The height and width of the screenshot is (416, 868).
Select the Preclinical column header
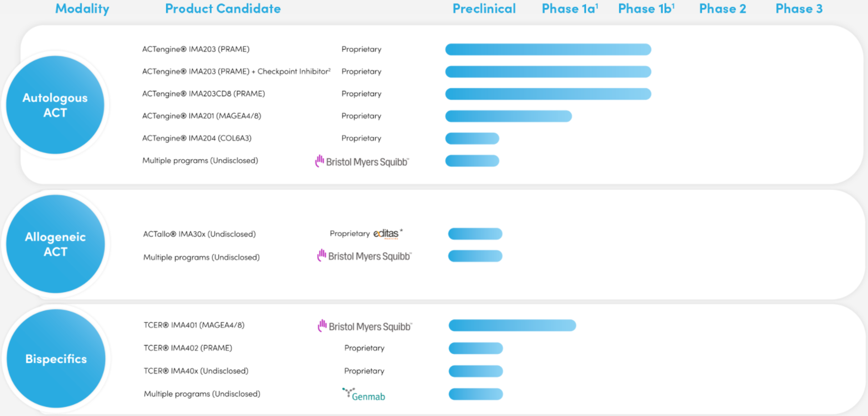point(484,9)
